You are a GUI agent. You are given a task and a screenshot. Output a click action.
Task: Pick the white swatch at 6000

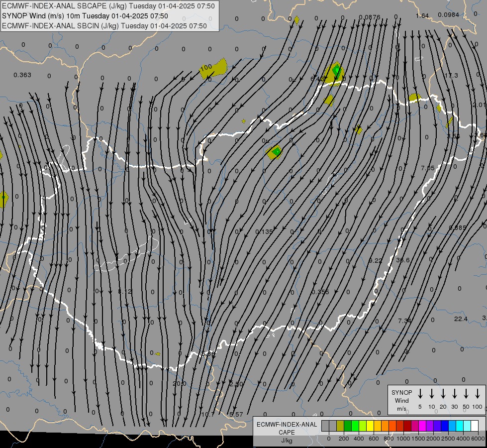(475, 426)
